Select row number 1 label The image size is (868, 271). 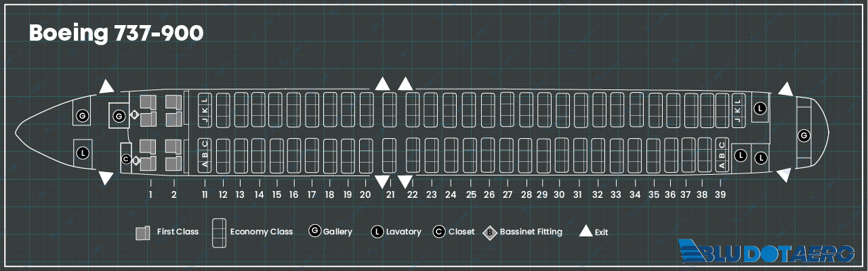click(x=150, y=194)
